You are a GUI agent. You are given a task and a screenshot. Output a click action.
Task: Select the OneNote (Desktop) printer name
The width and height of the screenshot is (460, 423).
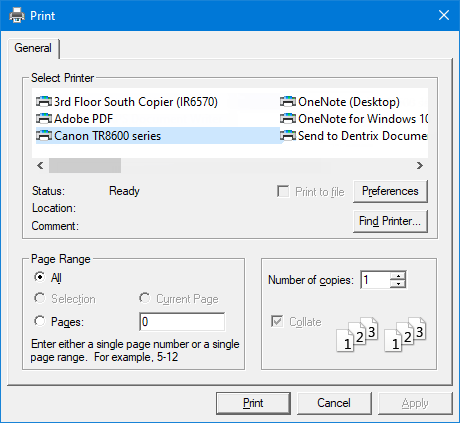tap(349, 102)
